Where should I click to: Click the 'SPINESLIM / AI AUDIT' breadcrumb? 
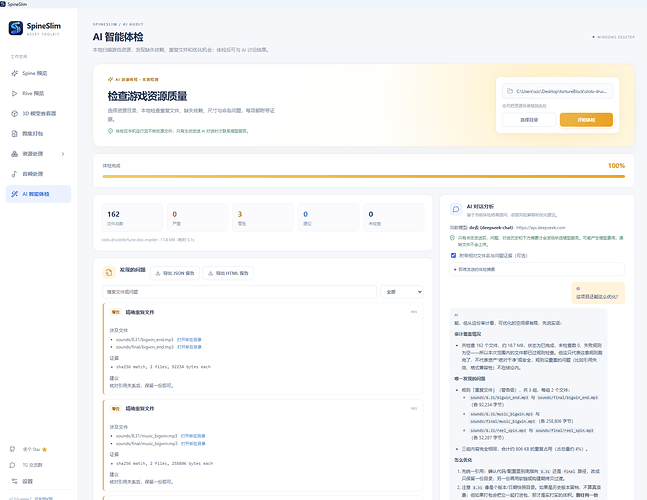click(x=118, y=24)
